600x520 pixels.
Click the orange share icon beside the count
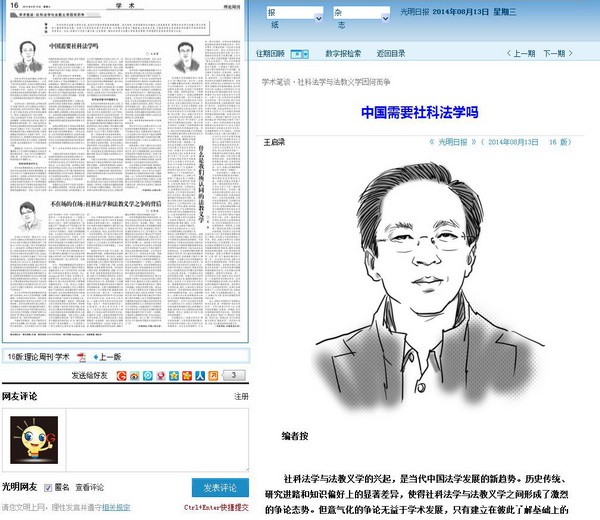point(213,376)
